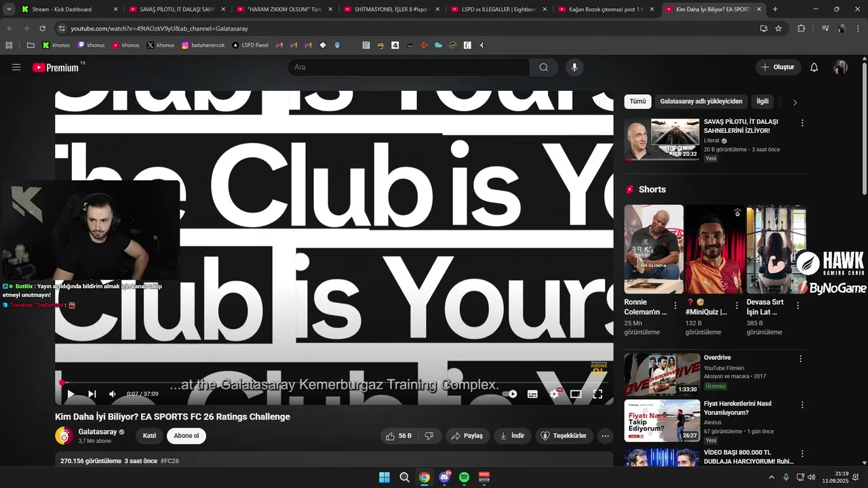Screen dimensions: 868x488
Task: Send Teşekkürler super thanks
Action: pos(563,436)
